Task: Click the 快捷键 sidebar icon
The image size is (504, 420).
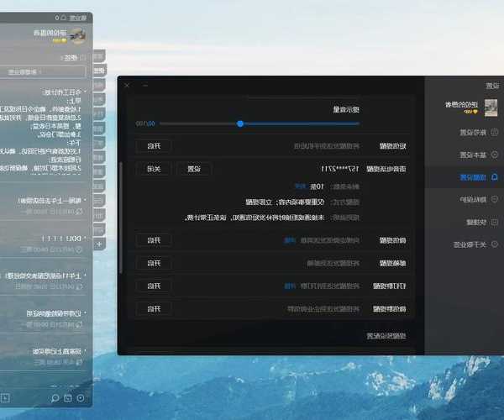Action: point(494,222)
